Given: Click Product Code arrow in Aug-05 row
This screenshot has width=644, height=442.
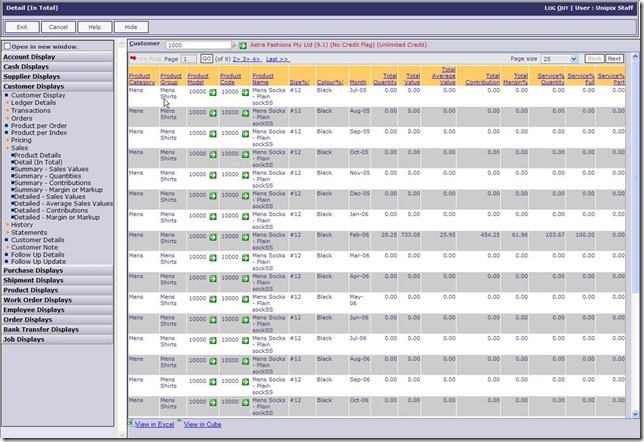Looking at the screenshot, I should 245,112.
